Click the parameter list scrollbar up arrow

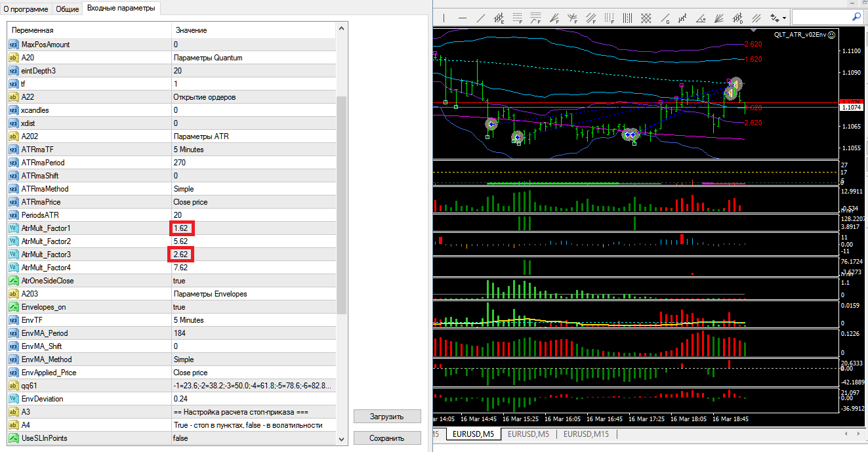(x=341, y=29)
